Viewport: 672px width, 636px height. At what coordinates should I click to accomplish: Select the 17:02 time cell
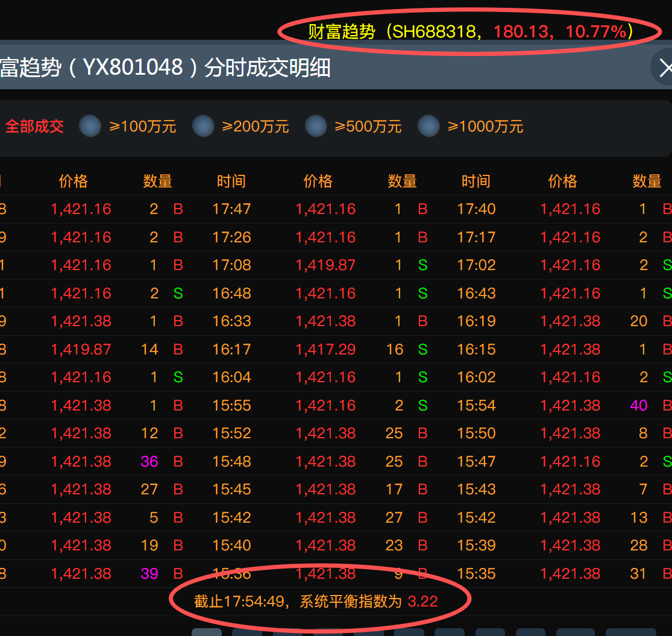pos(477,265)
